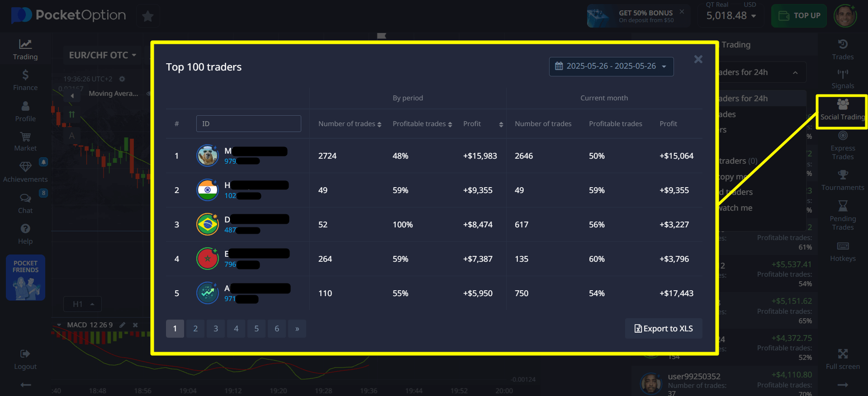Open the date range dropdown
868x396 pixels.
(x=611, y=66)
